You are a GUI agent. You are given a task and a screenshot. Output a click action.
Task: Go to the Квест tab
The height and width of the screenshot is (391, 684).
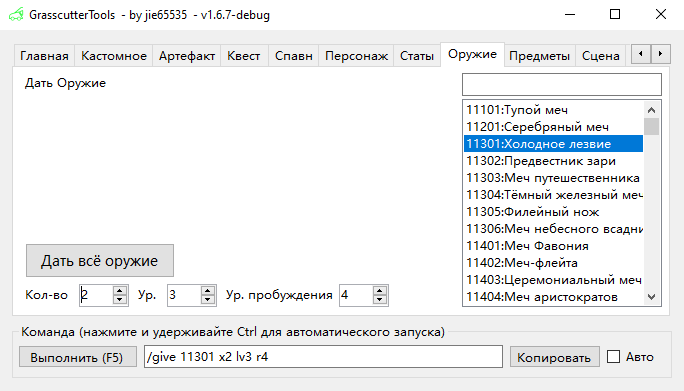(x=244, y=56)
